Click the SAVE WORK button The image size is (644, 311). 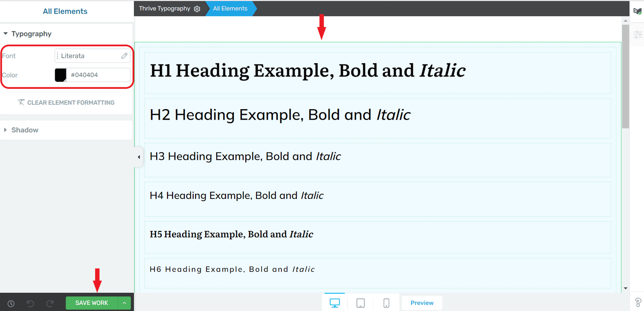[x=92, y=303]
